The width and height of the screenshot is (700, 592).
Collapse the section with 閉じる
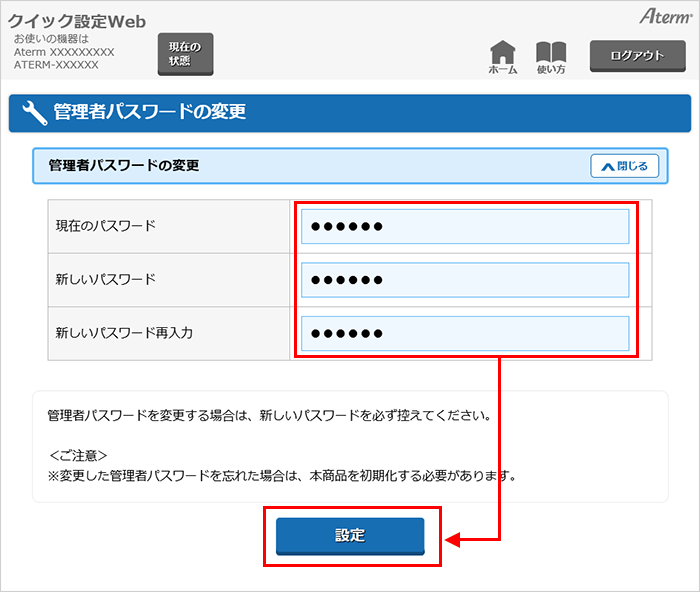(x=624, y=166)
